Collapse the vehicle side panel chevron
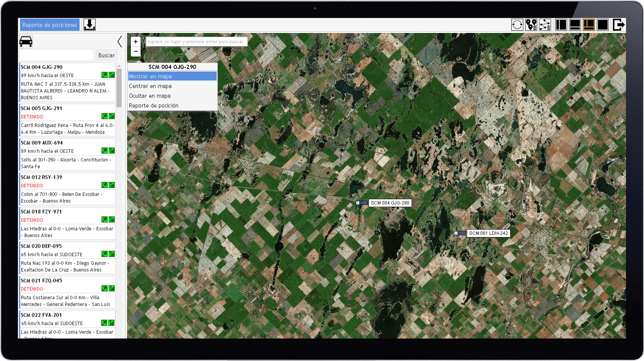The width and height of the screenshot is (644, 361). pos(120,42)
